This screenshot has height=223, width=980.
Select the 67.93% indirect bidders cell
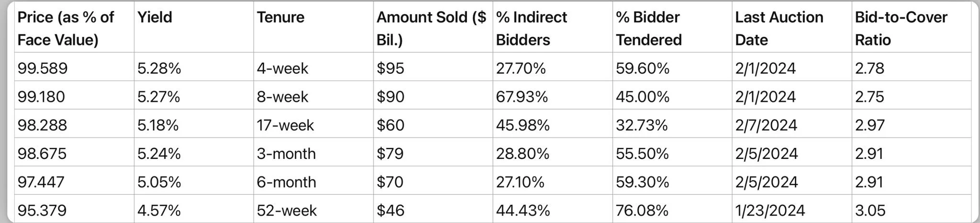point(522,97)
